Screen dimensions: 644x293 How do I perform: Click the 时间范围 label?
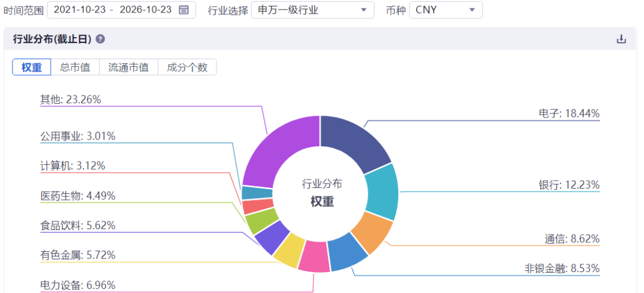(x=24, y=10)
